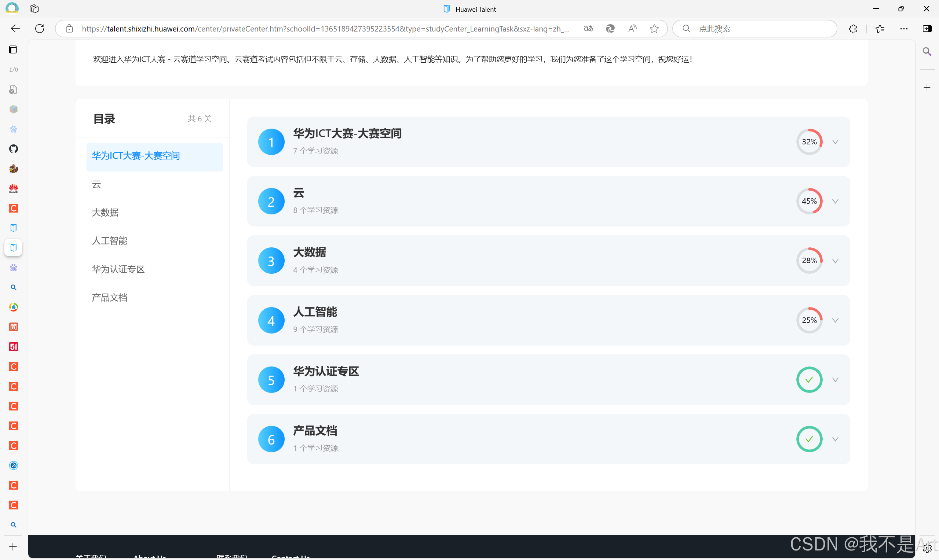Image resolution: width=939 pixels, height=560 pixels.
Task: Open the read aloud icon
Action: click(632, 29)
